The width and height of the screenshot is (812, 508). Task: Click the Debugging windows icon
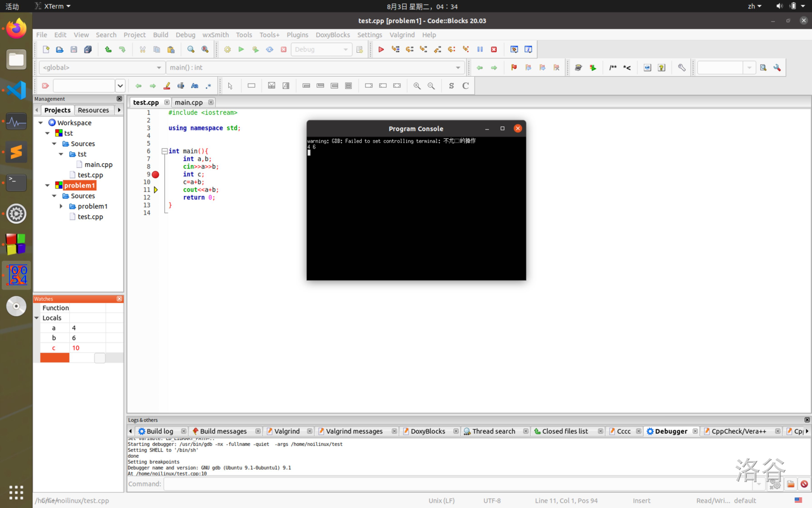pos(514,49)
